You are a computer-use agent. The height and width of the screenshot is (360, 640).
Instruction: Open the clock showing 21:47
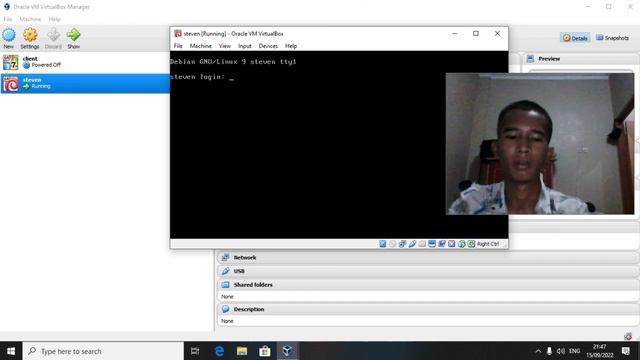tap(600, 351)
